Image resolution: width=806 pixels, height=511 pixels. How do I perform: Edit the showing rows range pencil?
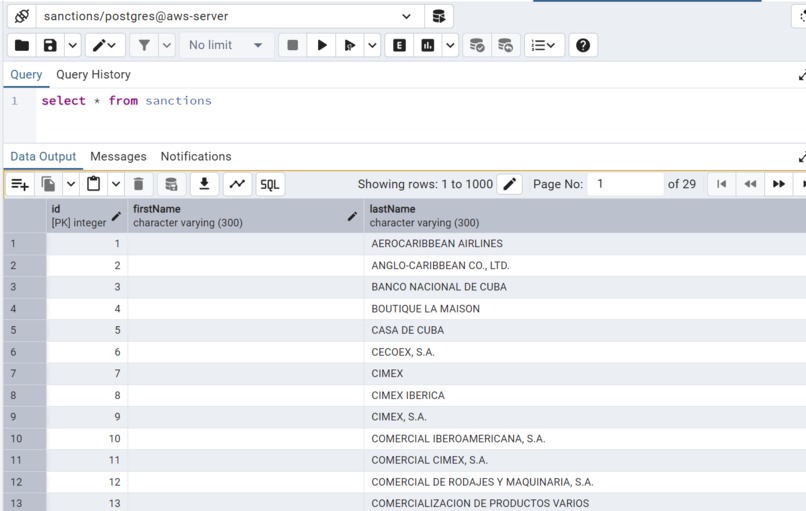509,184
